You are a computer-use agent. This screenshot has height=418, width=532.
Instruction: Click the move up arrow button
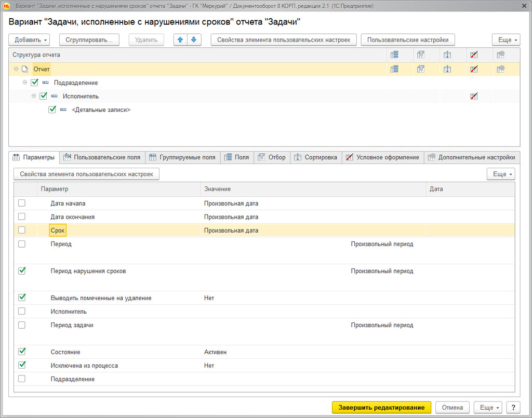(x=180, y=40)
